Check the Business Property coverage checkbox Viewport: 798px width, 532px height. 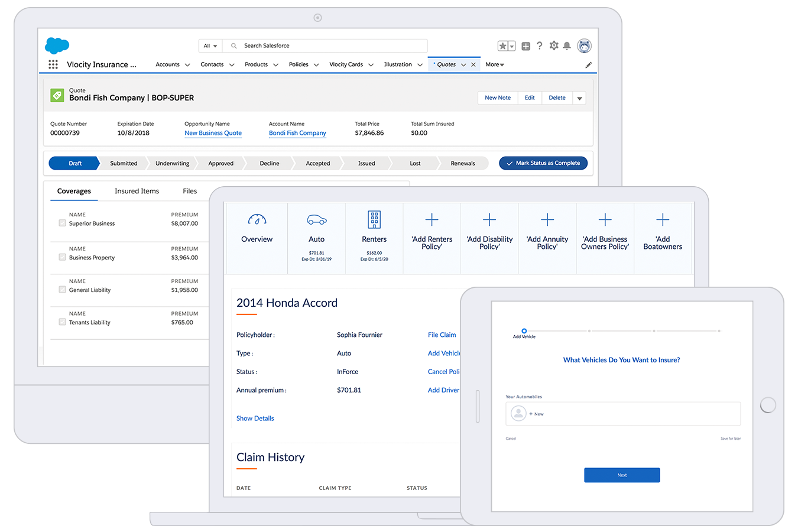[x=62, y=258]
